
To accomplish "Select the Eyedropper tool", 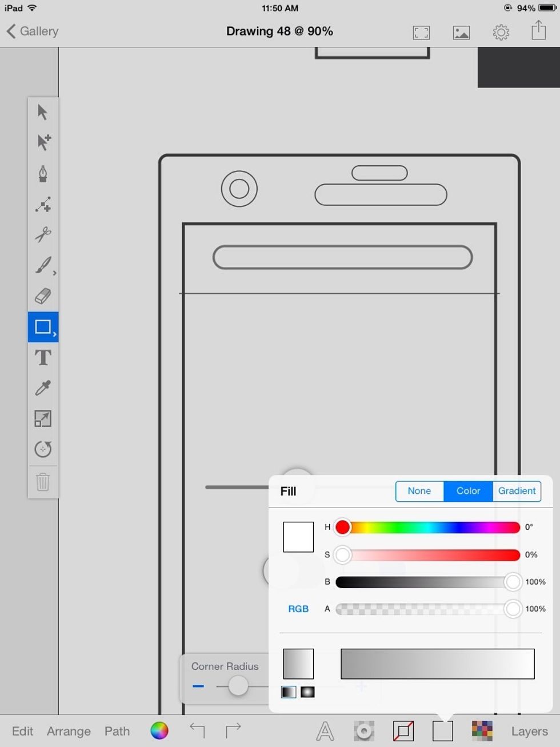I will 43,388.
